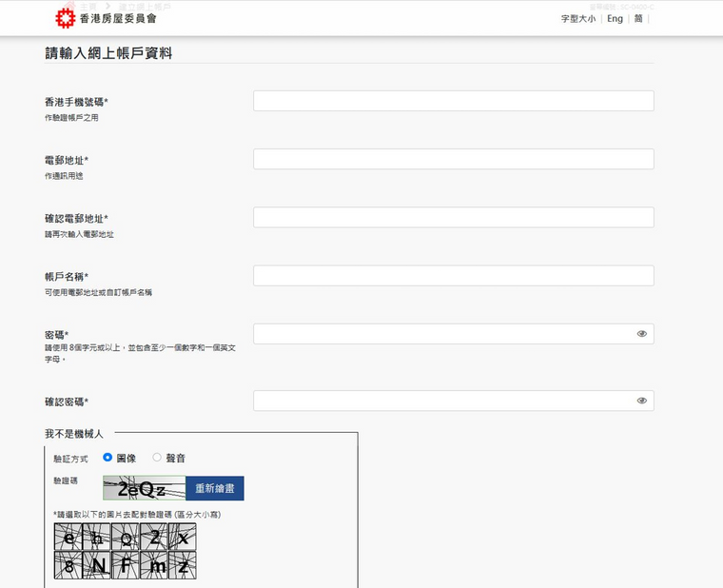This screenshot has width=723, height=588.
Task: Pick the captcha tile showing '2'
Action: coord(154,537)
